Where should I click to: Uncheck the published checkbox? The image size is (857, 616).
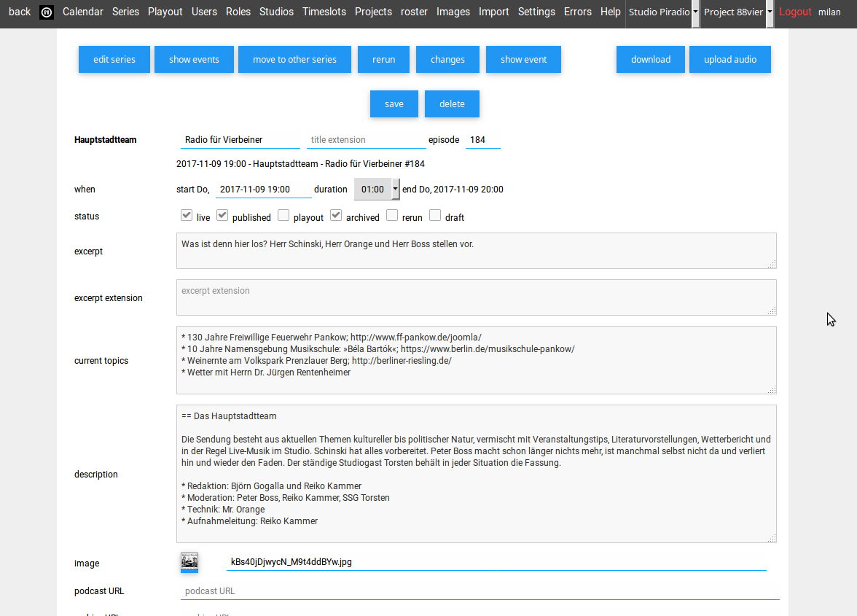point(223,216)
